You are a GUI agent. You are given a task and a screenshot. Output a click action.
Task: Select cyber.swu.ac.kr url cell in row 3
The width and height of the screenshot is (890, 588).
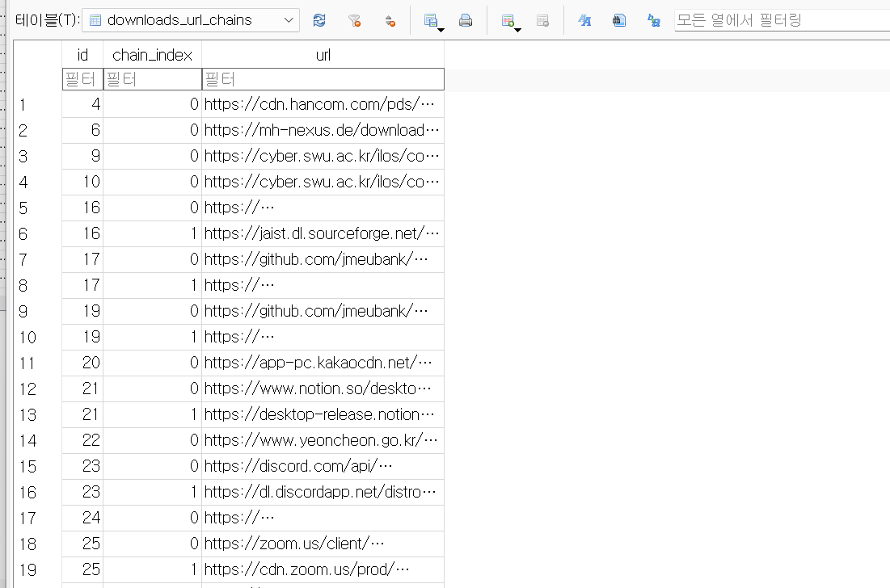coord(323,156)
